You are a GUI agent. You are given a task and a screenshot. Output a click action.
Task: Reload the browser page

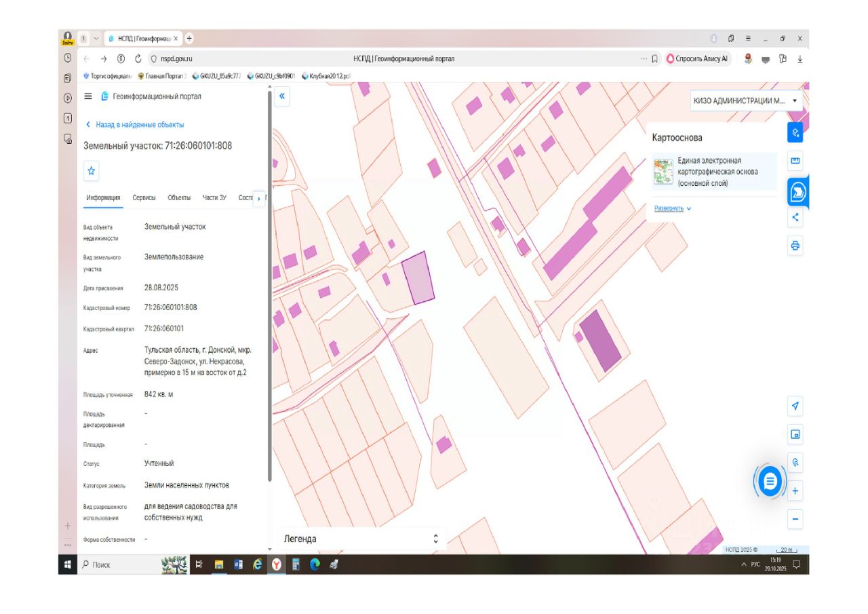tap(138, 59)
